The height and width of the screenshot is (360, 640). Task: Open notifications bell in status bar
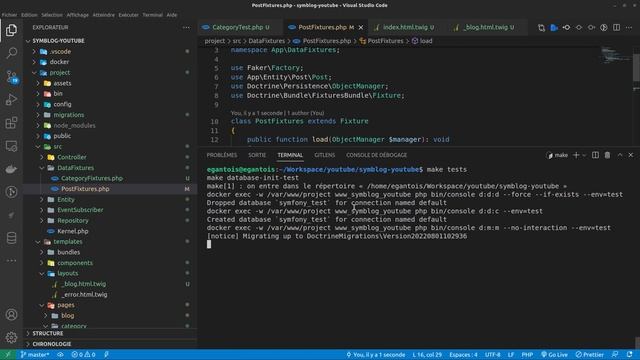[629, 355]
